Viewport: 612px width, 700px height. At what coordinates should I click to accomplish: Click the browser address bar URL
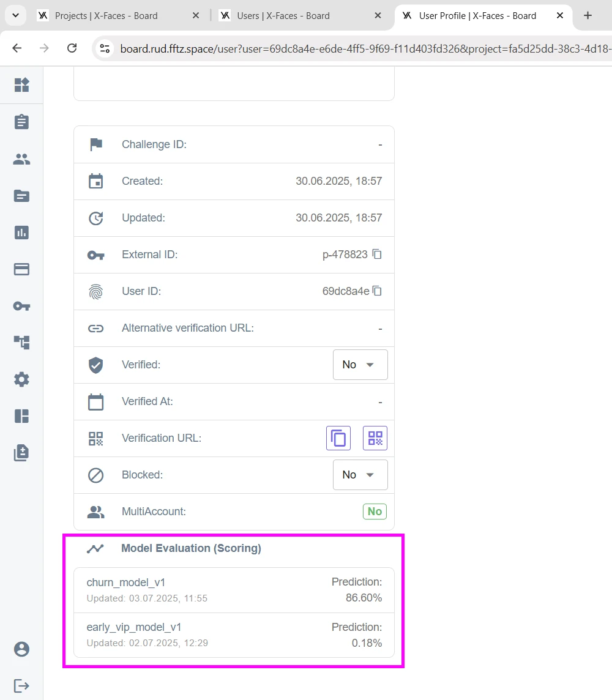coord(355,48)
